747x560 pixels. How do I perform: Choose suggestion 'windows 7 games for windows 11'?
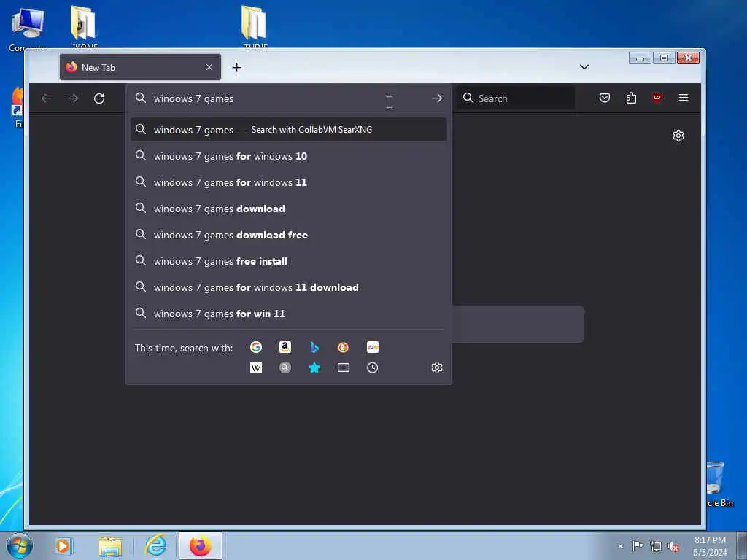click(x=289, y=182)
